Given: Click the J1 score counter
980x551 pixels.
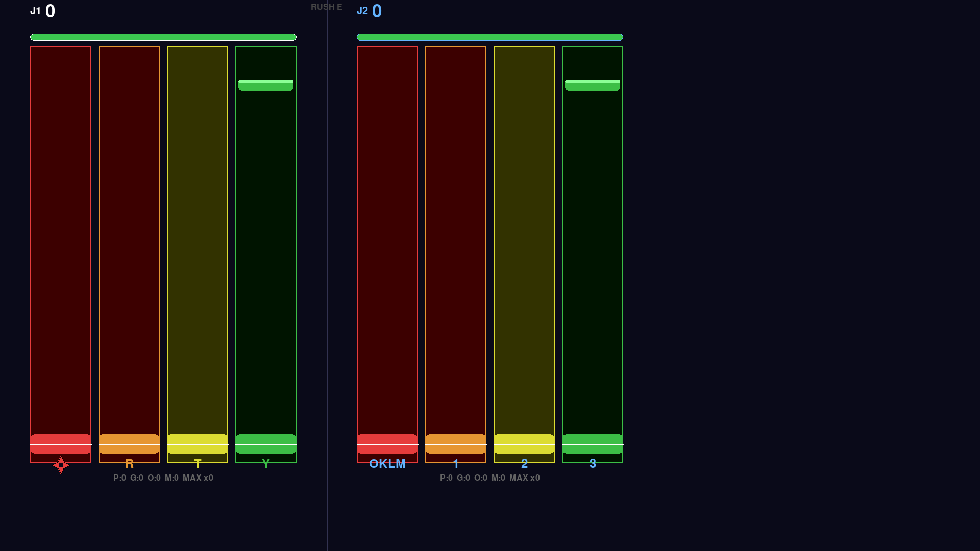Looking at the screenshot, I should coord(50,11).
